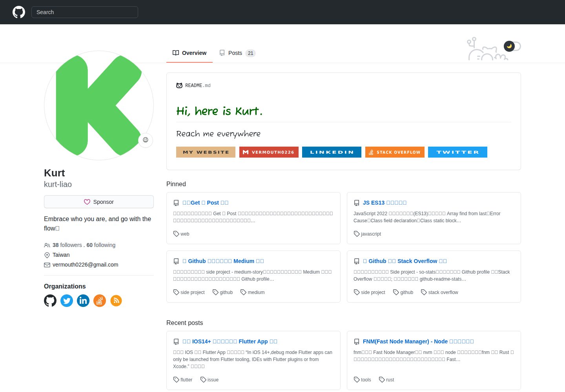Click the smiley status icon on avatar
The width and height of the screenshot is (565, 392).
pos(146,140)
